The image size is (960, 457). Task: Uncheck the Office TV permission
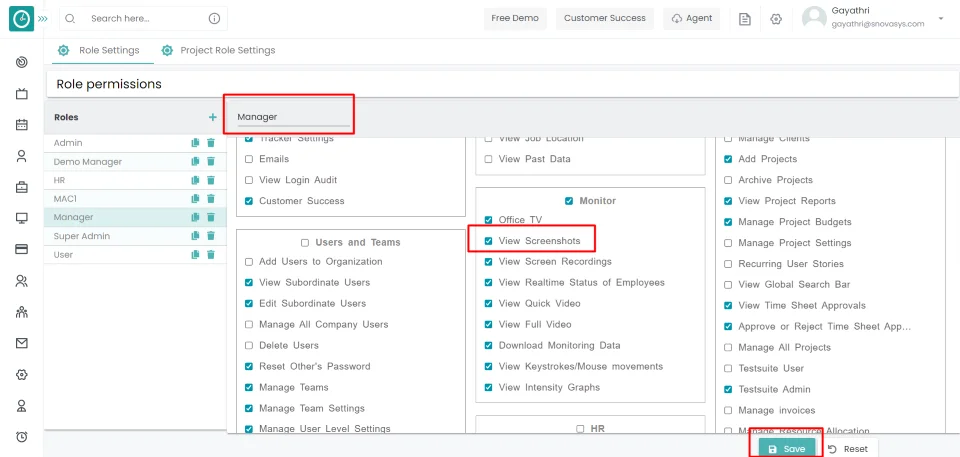point(488,220)
